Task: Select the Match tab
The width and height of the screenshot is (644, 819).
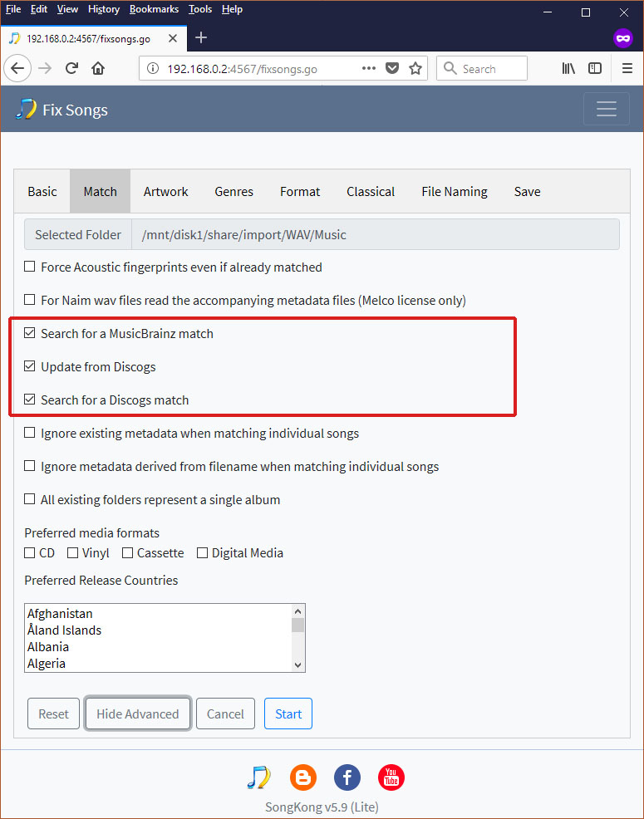Action: [100, 191]
